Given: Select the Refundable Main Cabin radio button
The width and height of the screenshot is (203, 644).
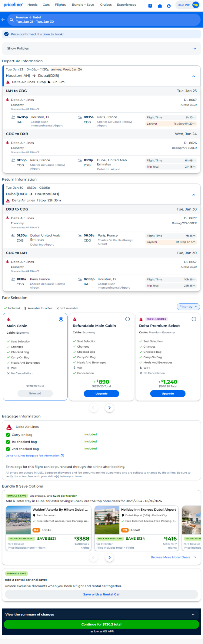Looking at the screenshot, I should pos(128,319).
